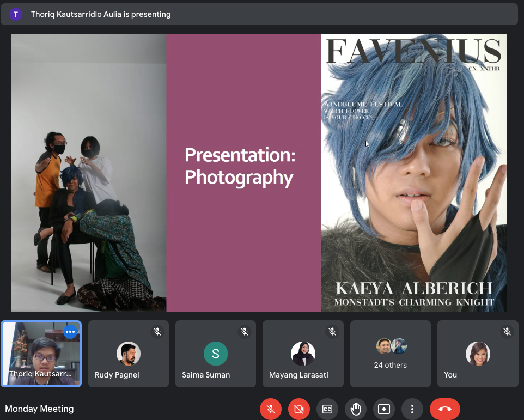Screen dimensions: 524x420
Task: Click Mayang Larasati's muted microphone icon
Action: tap(332, 332)
